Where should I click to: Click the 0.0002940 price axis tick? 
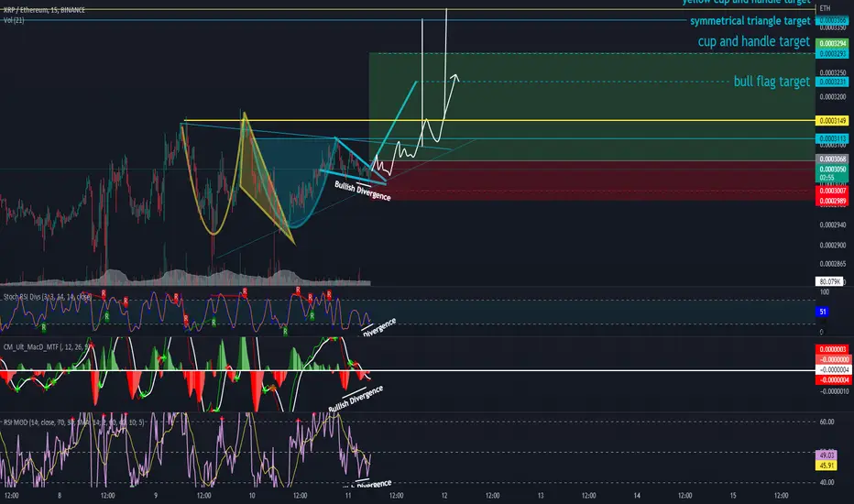click(833, 225)
